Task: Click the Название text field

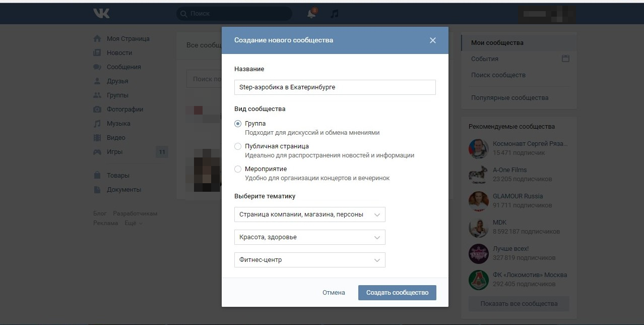Action: (x=335, y=87)
